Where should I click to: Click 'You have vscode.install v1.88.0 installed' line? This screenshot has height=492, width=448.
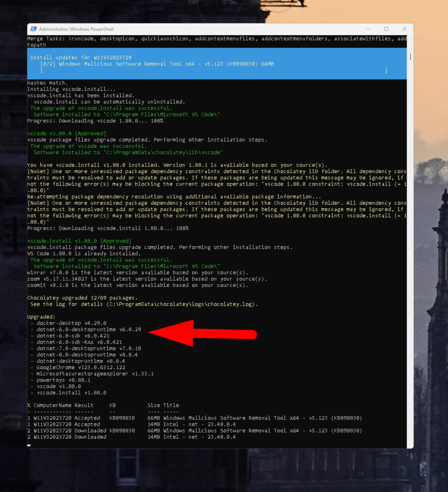pos(177,165)
